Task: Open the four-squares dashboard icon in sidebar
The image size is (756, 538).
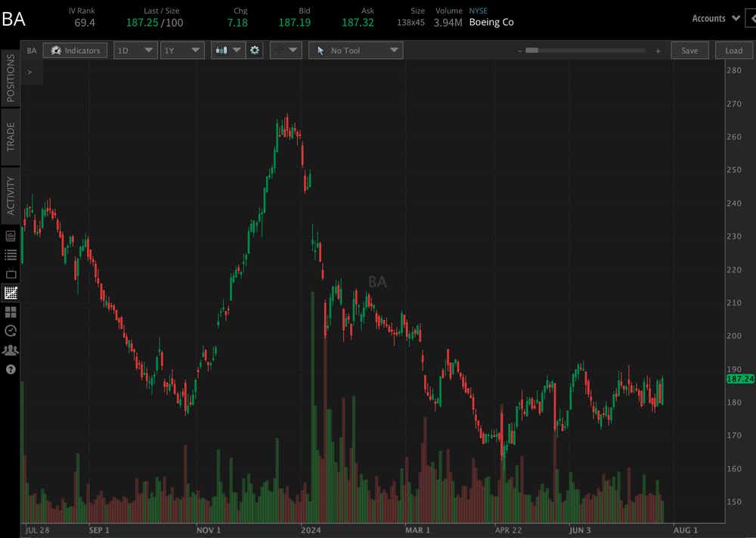Action: tap(11, 313)
